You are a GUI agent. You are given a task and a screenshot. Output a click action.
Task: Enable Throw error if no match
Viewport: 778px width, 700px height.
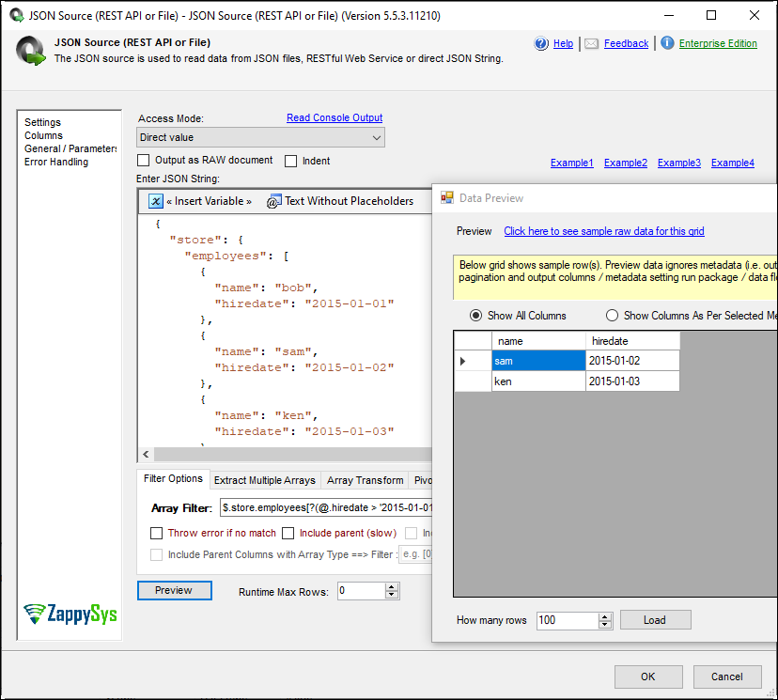pos(156,534)
